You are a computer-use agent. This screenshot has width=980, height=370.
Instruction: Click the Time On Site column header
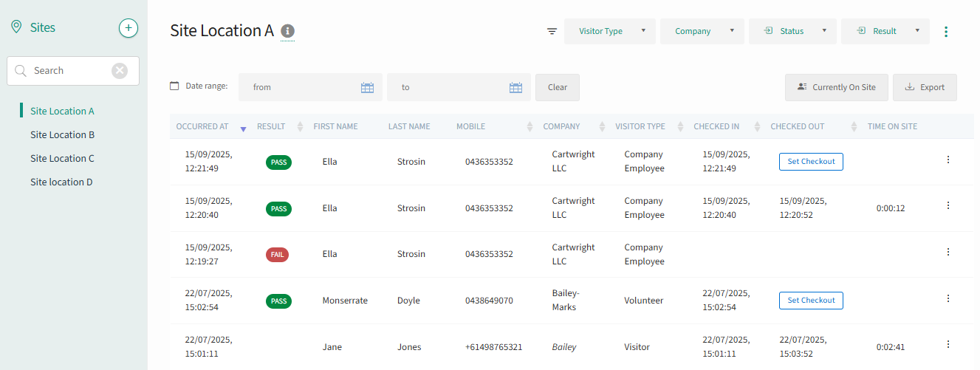(x=892, y=127)
